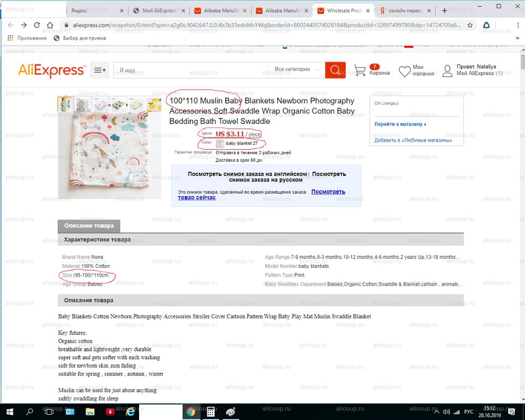The height and width of the screenshot is (420, 525).
Task: Click Добавить в Любимые магазины link
Action: 413,140
